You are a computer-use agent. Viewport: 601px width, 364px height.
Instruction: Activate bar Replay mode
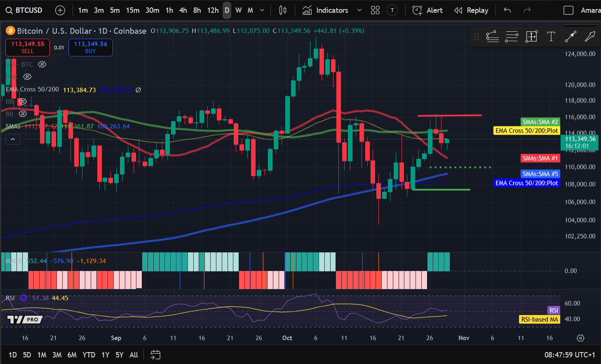click(471, 10)
